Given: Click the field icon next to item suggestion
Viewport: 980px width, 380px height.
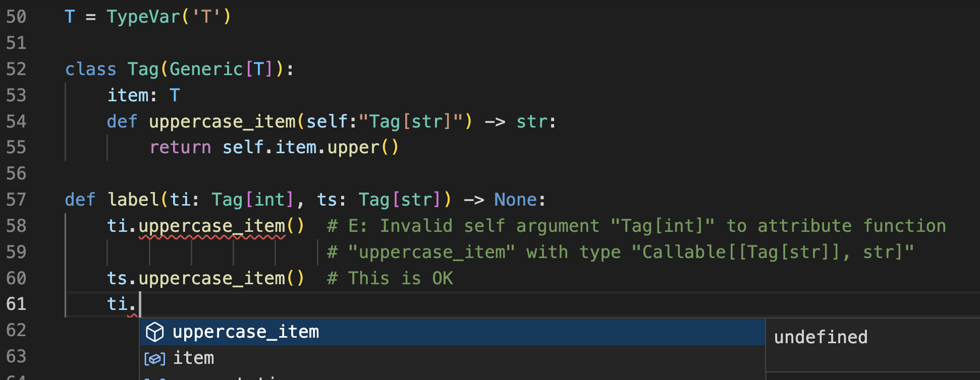Looking at the screenshot, I should pos(155,358).
